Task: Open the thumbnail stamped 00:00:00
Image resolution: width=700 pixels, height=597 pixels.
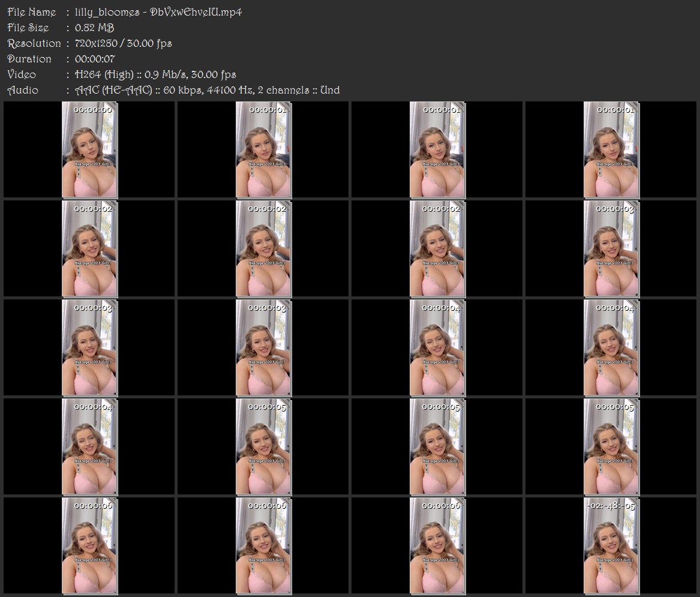Action: click(89, 149)
